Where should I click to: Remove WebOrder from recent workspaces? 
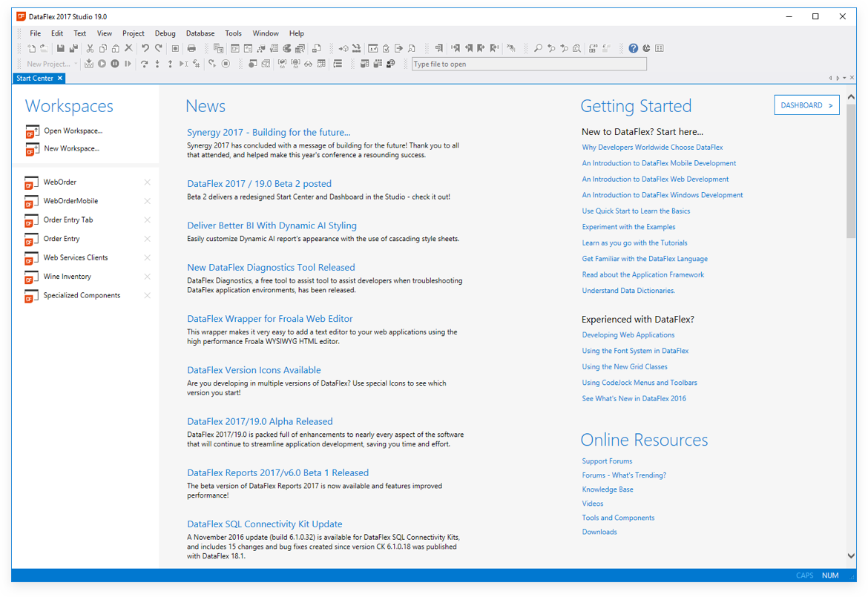147,182
